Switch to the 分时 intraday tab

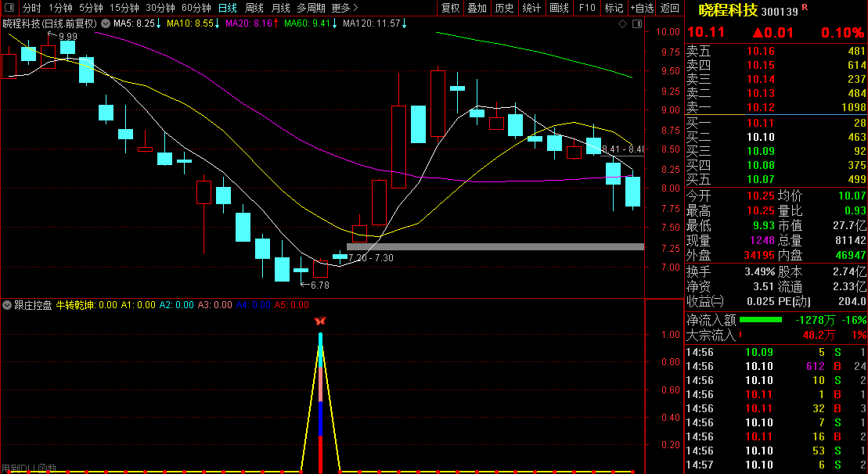pyautogui.click(x=31, y=8)
